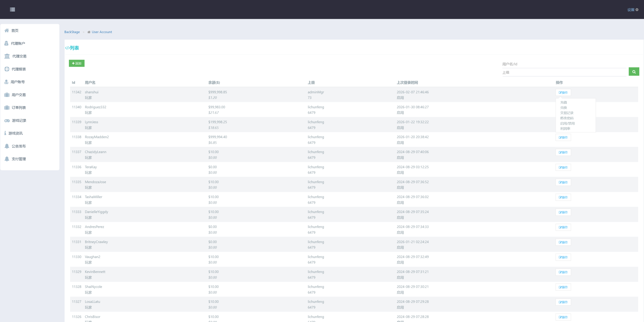The height and width of the screenshot is (322, 644).
Task: Open 代理交易 bank icon in the sidebar
Action: (7, 56)
